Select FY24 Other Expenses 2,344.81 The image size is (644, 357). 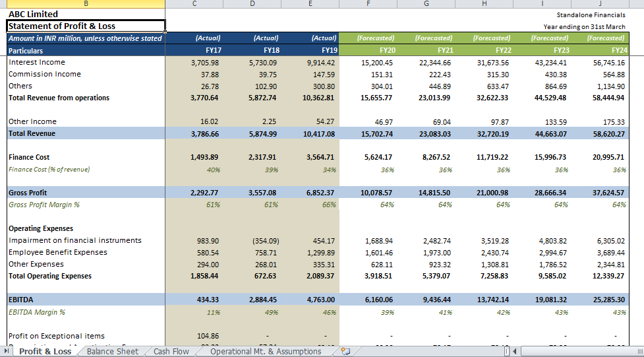click(x=611, y=265)
